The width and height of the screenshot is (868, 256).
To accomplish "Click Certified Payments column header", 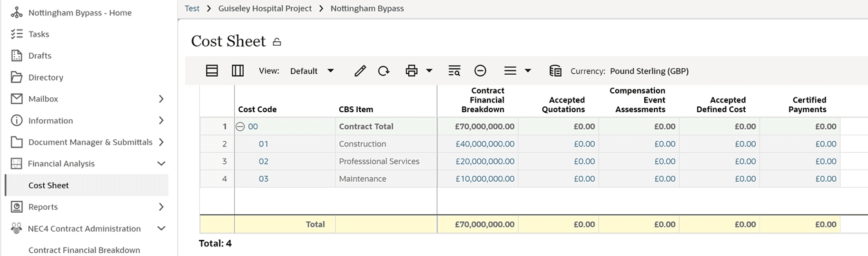I will 807,104.
